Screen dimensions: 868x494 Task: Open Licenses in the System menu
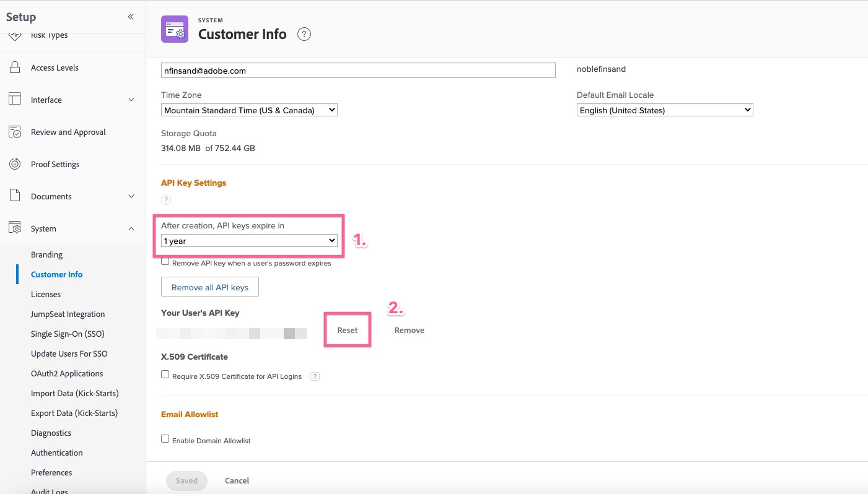point(46,294)
